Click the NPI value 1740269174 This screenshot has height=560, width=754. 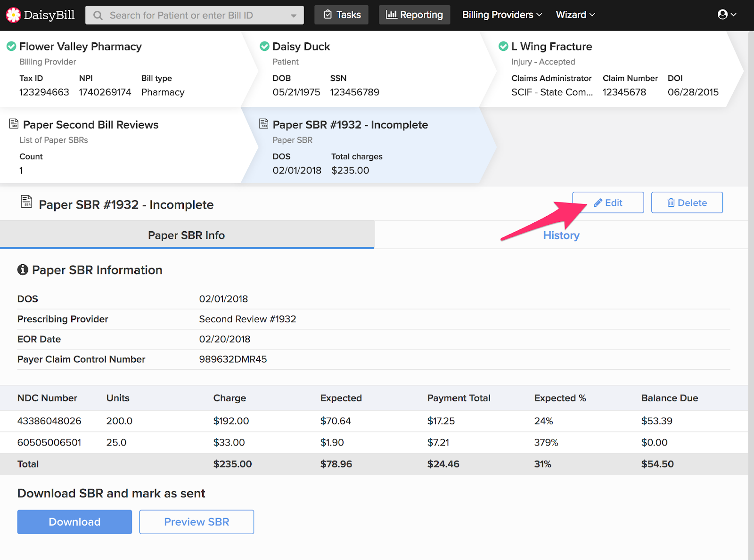click(105, 92)
